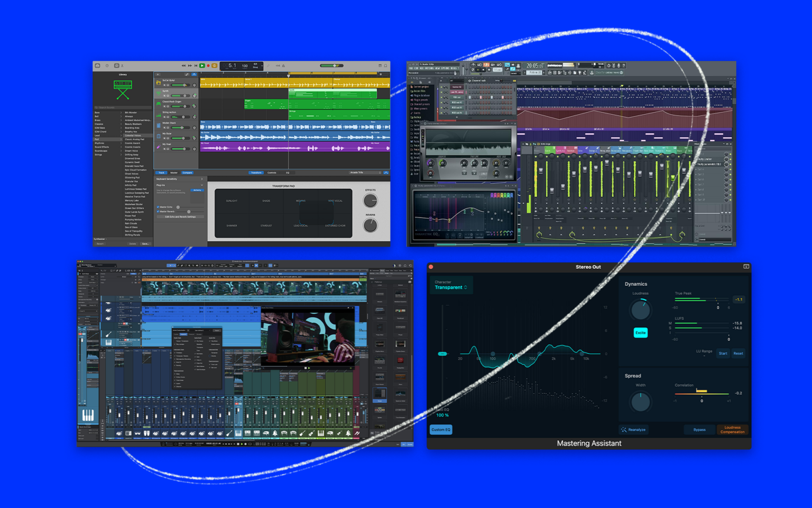Open the Character dropdown set to Transparent
Image resolution: width=812 pixels, height=508 pixels.
pos(450,287)
